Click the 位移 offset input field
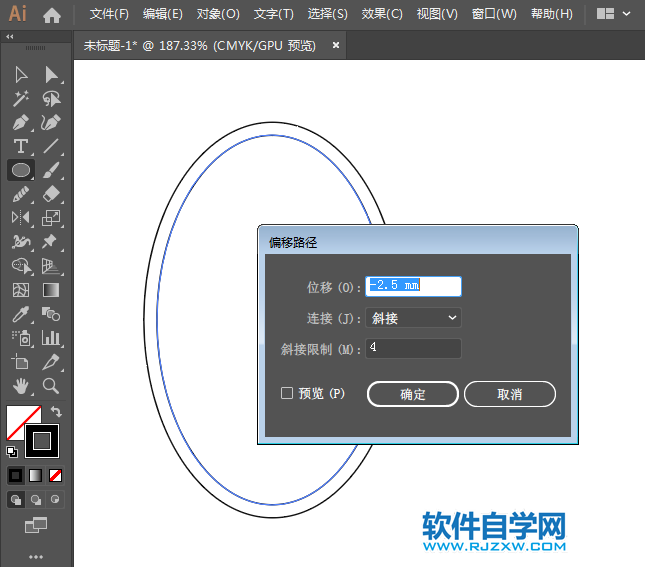 pyautogui.click(x=413, y=286)
